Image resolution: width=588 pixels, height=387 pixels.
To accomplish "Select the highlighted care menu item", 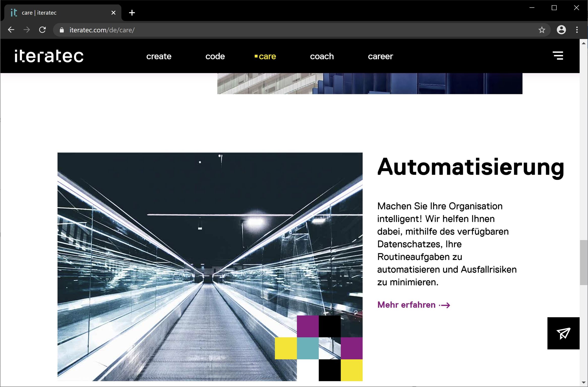I will click(265, 56).
